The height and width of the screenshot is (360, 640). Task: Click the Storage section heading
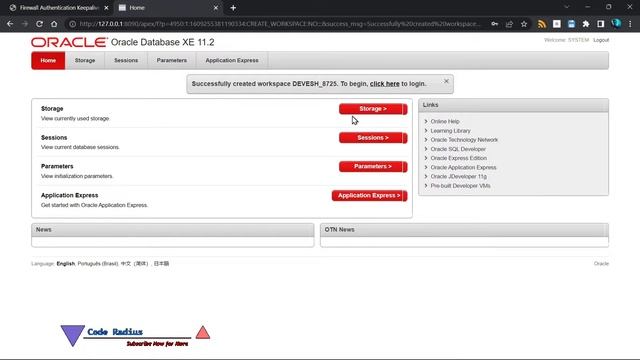point(52,109)
